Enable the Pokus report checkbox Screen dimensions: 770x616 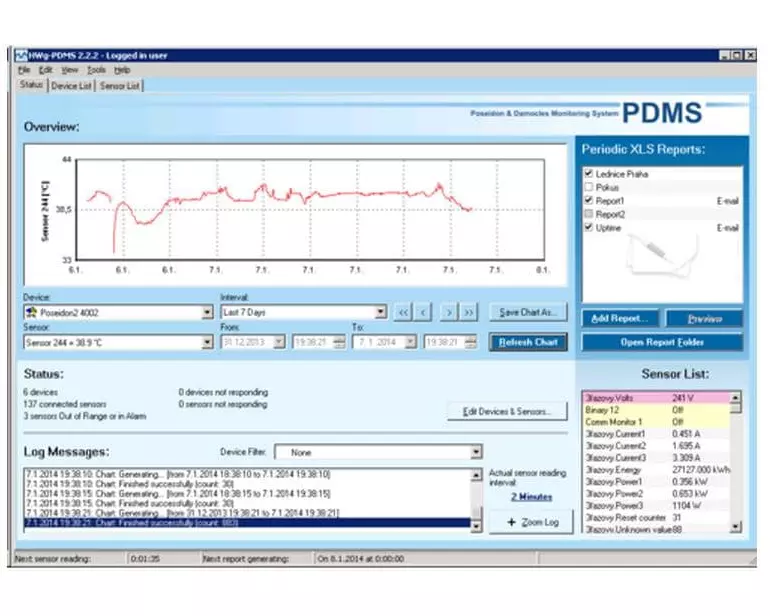pos(588,187)
